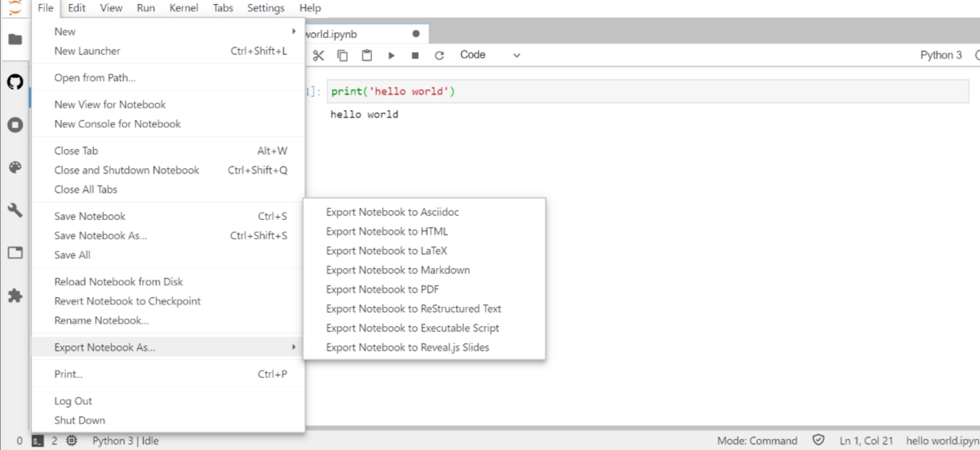The width and height of the screenshot is (980, 450).
Task: Choose Close Tab menu item
Action: click(169, 150)
